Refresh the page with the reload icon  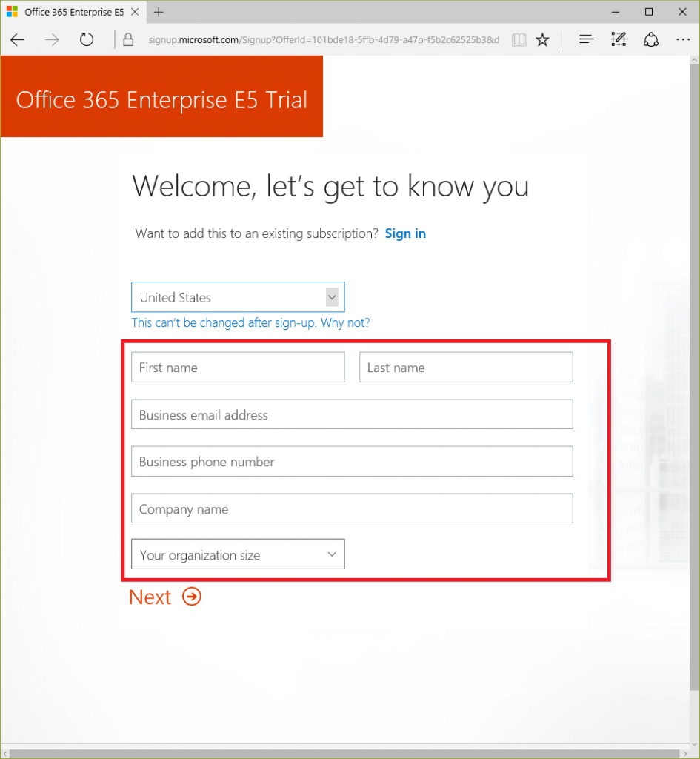coord(87,39)
